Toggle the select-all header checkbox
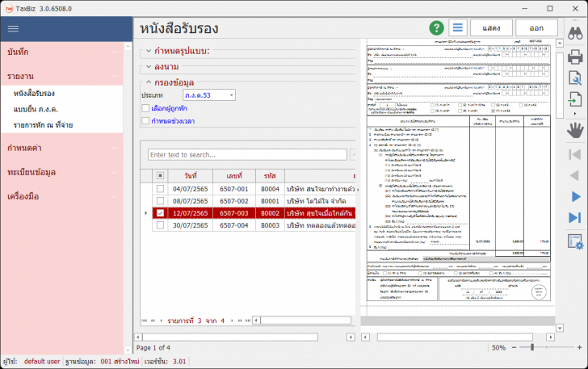Image resolution: width=588 pixels, height=369 pixels. pos(160,175)
